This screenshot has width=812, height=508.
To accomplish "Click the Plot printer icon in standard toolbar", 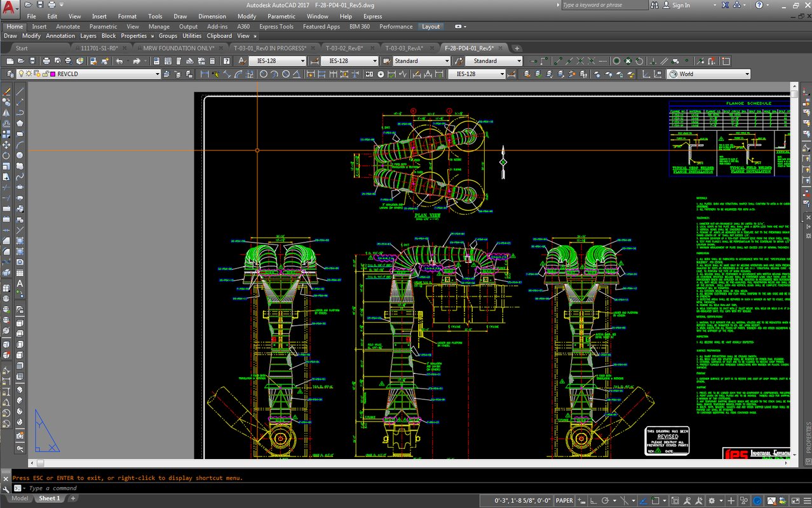I will [x=46, y=61].
